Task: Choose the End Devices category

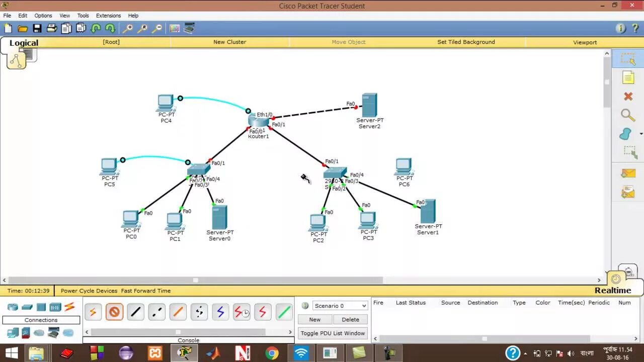Action: click(13, 332)
